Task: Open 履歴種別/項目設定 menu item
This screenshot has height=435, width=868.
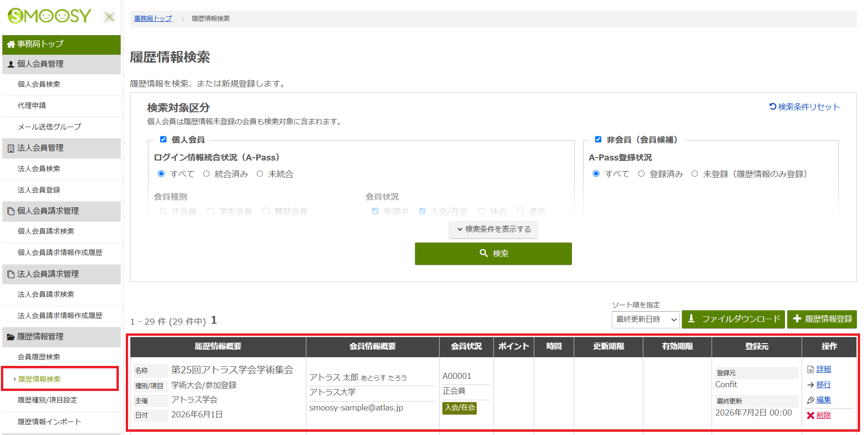Action: tap(61, 400)
